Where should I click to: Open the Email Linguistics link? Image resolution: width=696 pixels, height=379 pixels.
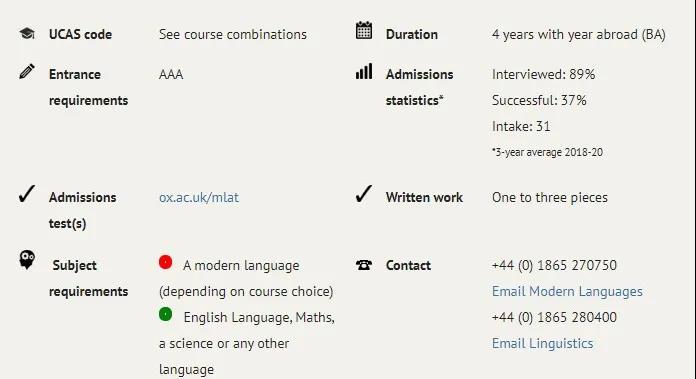542,343
